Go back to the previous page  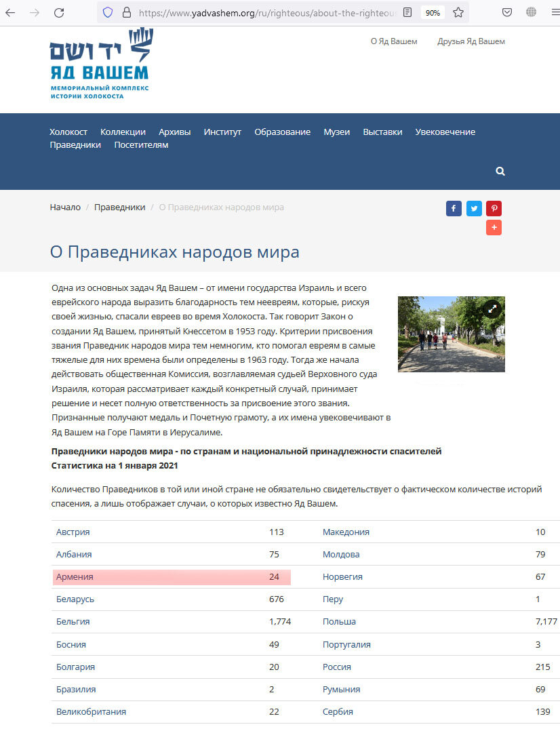[10, 13]
